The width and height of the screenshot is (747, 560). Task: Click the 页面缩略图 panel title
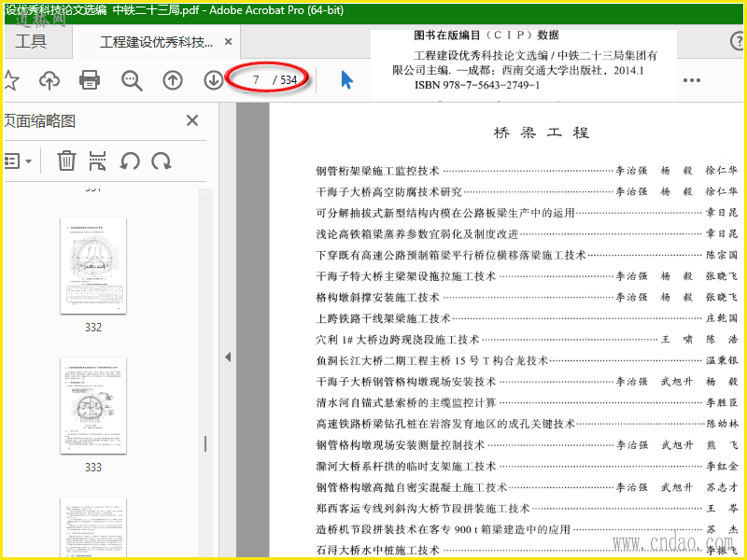(x=40, y=121)
